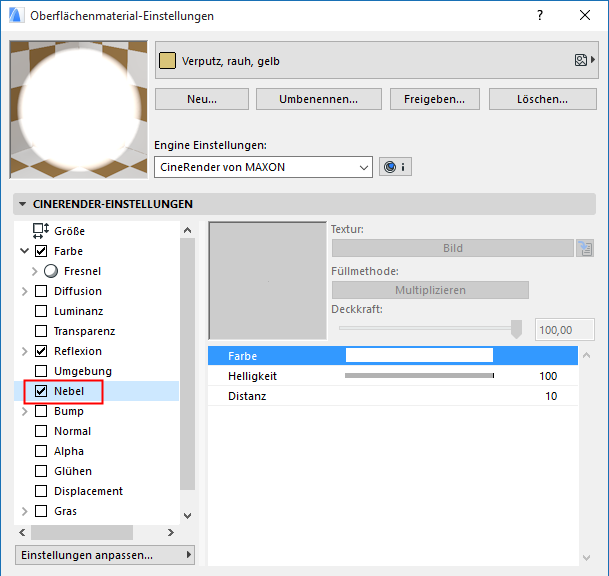This screenshot has width=609, height=576.
Task: Enable the Umgebung checkbox
Action: pos(41,371)
